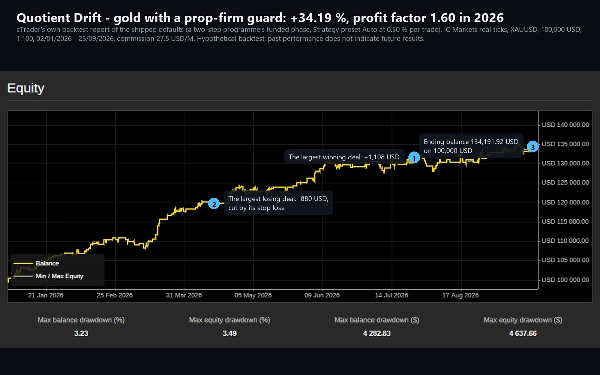600x375 pixels.
Task: Click the value 3.23
Action: pos(81,333)
